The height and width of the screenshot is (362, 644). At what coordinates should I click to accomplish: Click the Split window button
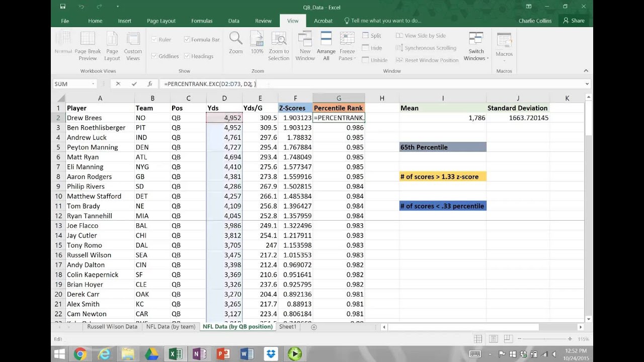(372, 36)
